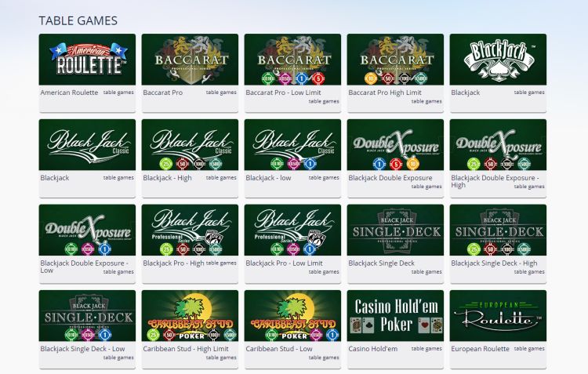Click the Blackjack Pro - Low Limit title
Image resolution: width=588 pixels, height=374 pixels.
pos(284,263)
